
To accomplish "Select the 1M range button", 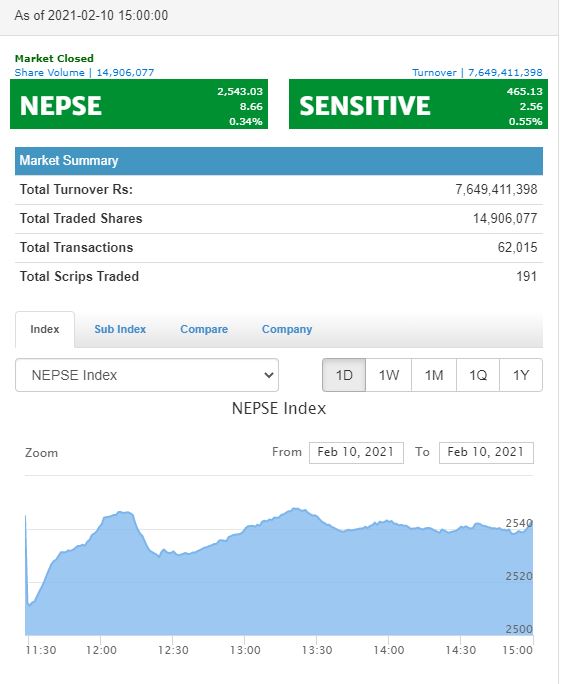I will [x=434, y=375].
